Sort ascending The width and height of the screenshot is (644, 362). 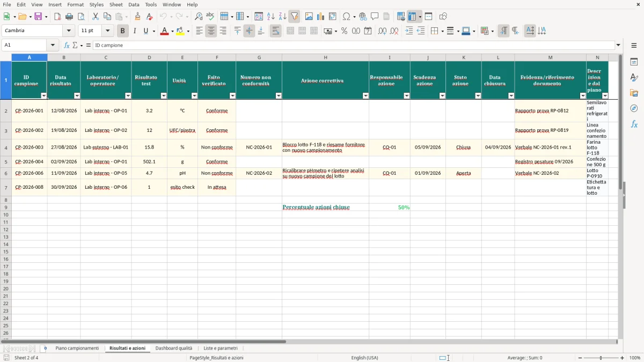[271, 17]
